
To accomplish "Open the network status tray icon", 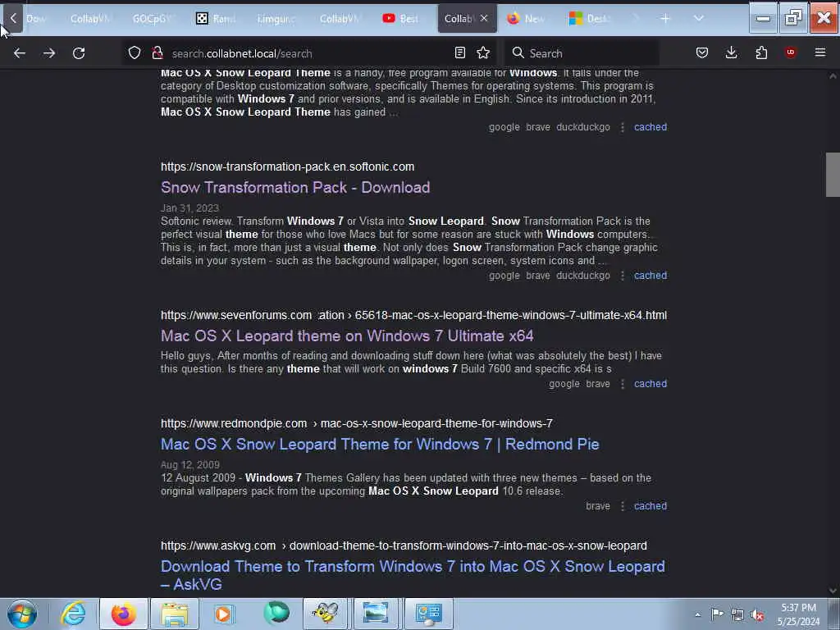I will (737, 614).
